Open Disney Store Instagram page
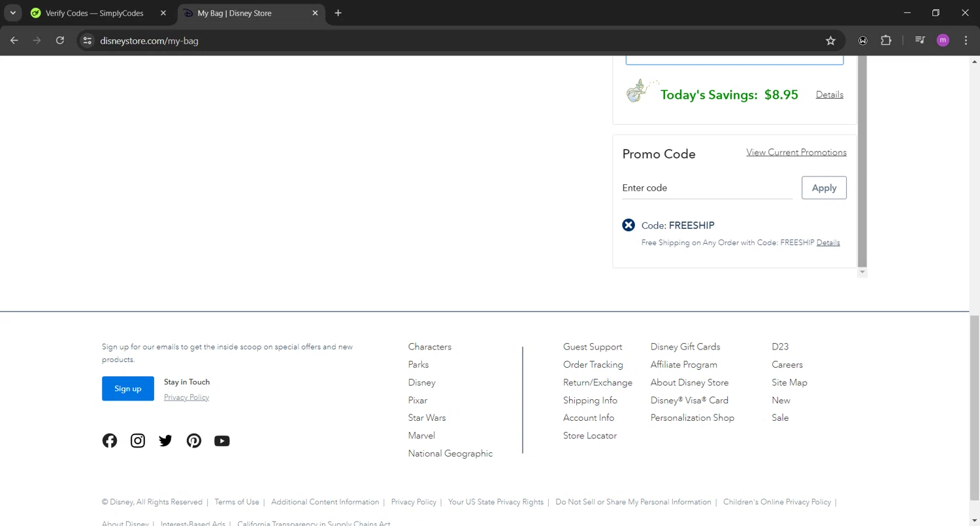The width and height of the screenshot is (980, 526). click(x=138, y=441)
